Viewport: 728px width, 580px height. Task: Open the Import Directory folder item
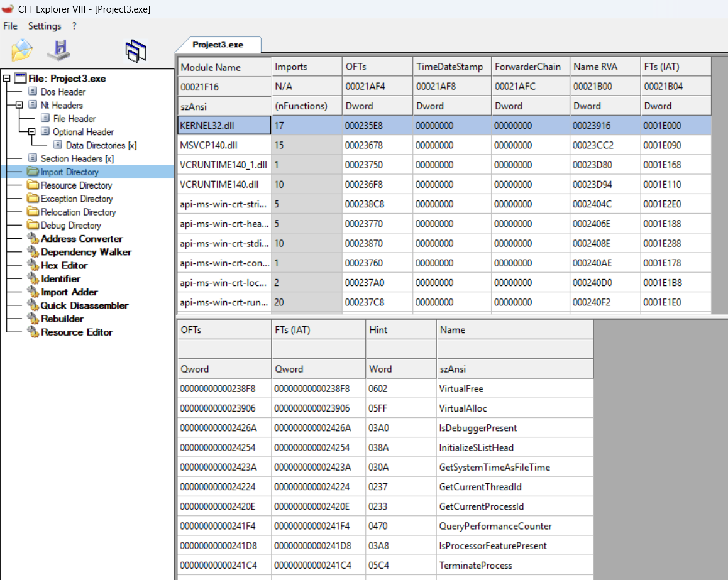[x=70, y=172]
